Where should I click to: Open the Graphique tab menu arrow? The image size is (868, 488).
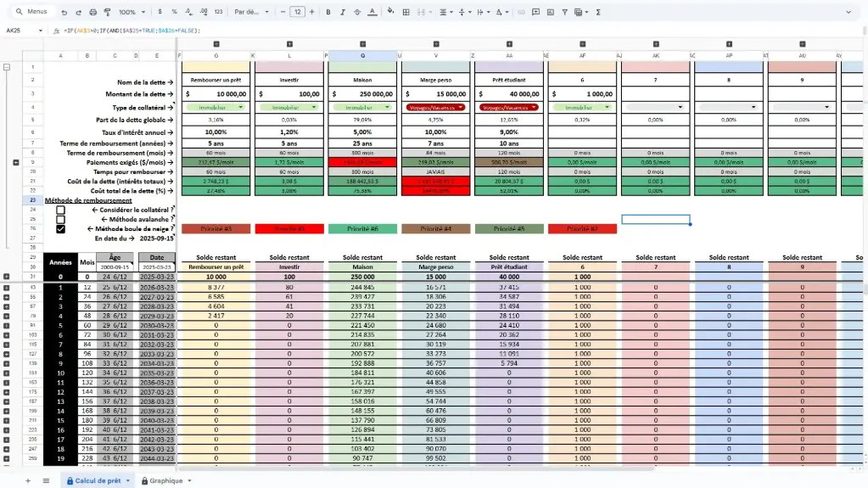(x=189, y=481)
